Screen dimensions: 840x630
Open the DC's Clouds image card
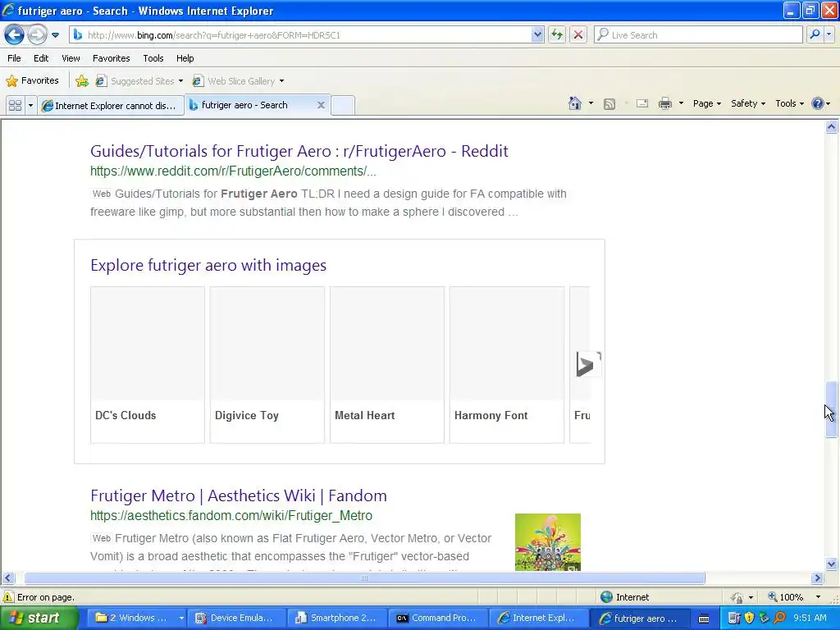click(148, 365)
